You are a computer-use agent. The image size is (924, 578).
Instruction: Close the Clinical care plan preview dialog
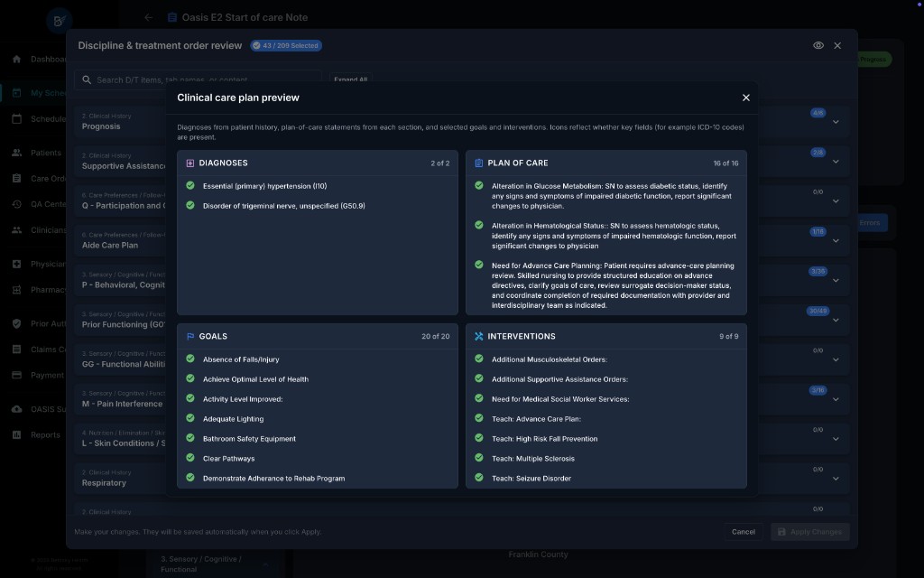click(746, 98)
